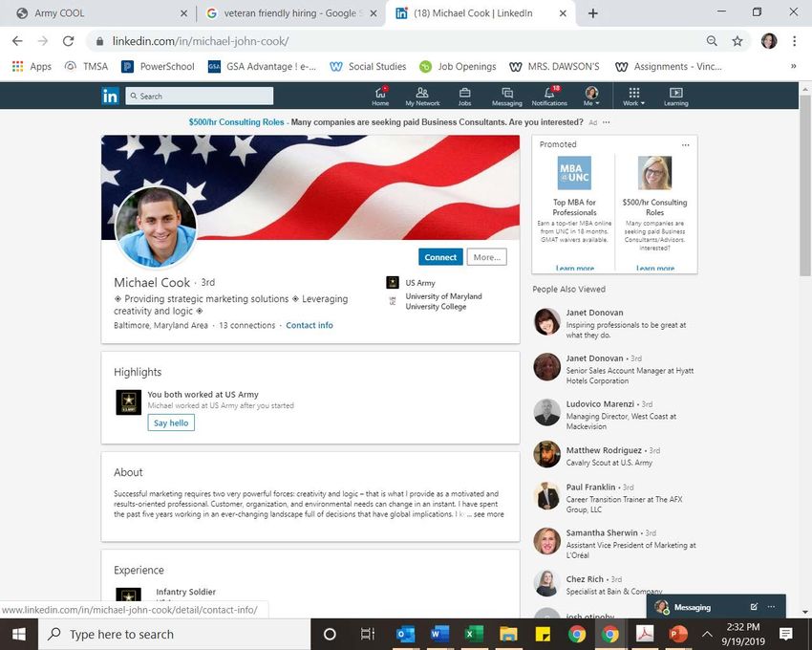Open the Contact info link
812x650 pixels.
[x=310, y=326]
